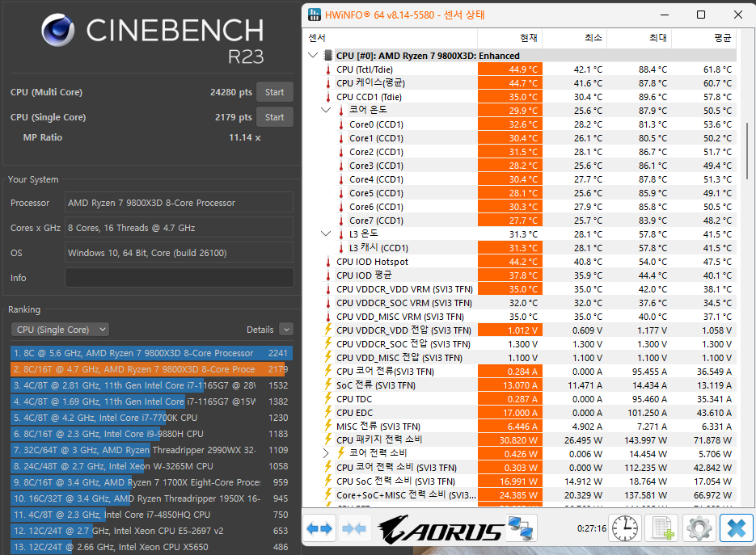This screenshot has height=555, width=756.
Task: Click the CPU VDDCR_VDD 전압 current value 1.012 V
Action: 510,330
